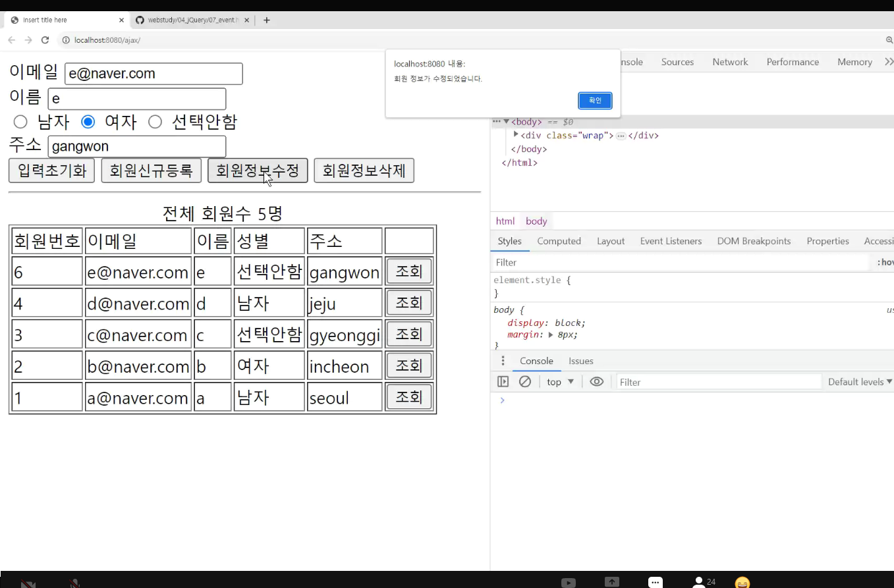Screen dimensions: 894x588
Task: Click 조회 for member d@naver.com
Action: [x=409, y=303]
